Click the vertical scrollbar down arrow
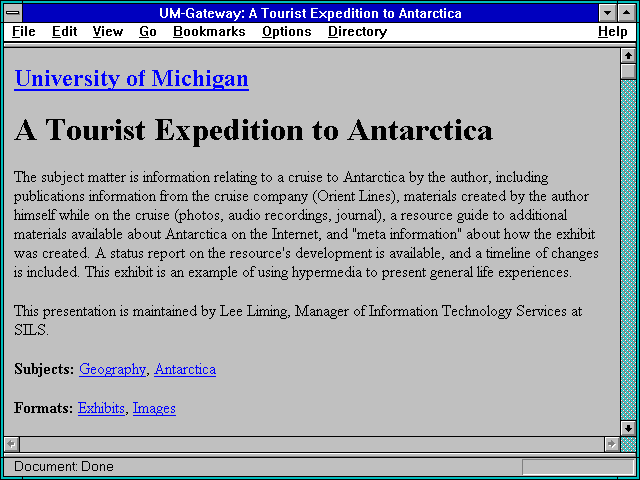 (x=628, y=428)
